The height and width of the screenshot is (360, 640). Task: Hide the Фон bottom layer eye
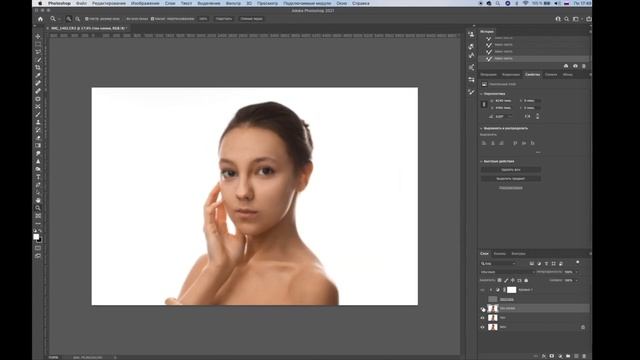tap(482, 327)
